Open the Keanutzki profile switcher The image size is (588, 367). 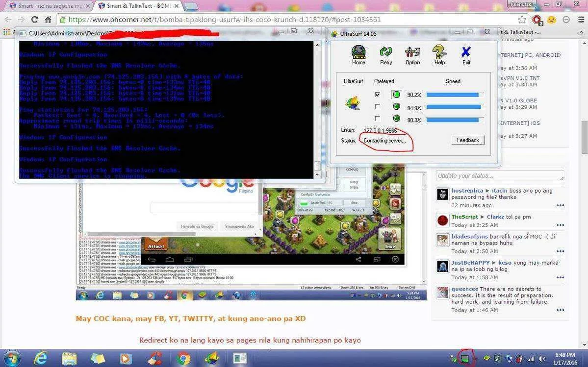[x=522, y=4]
